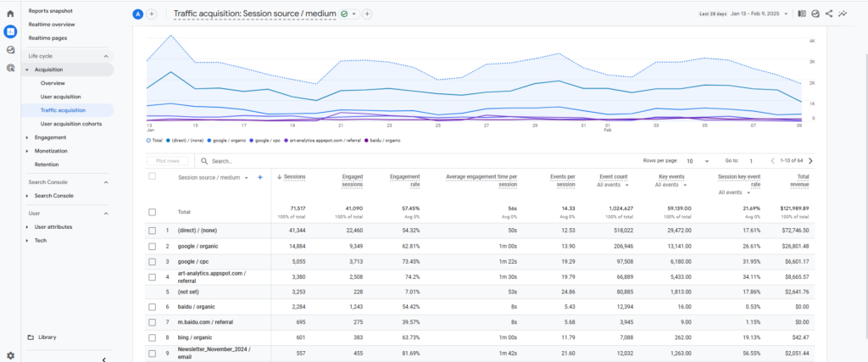Toggle the select-all checkbox in table header
This screenshot has height=362, width=868.
153,176
